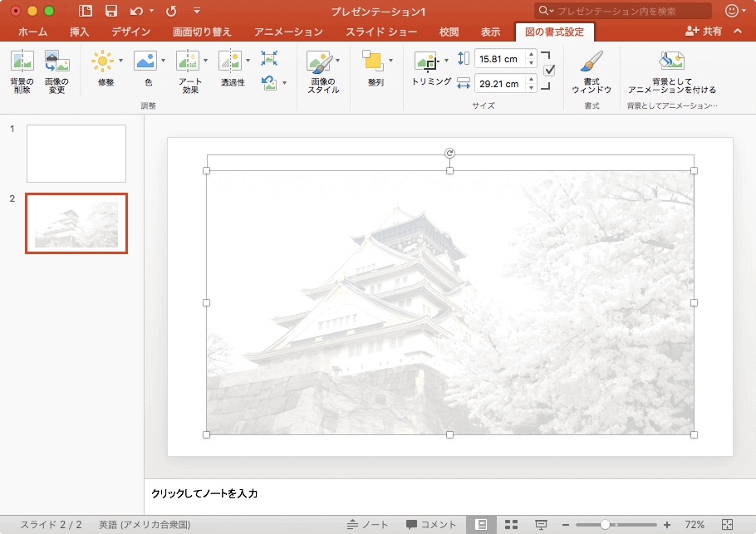
Task: Open the Undo history dropdown arrow
Action: [151, 11]
